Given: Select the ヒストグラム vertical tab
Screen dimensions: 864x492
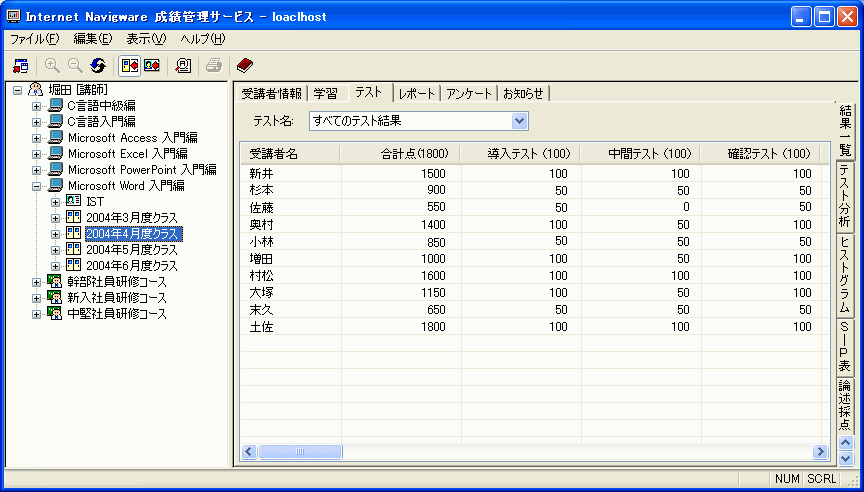Looking at the screenshot, I should [x=845, y=276].
